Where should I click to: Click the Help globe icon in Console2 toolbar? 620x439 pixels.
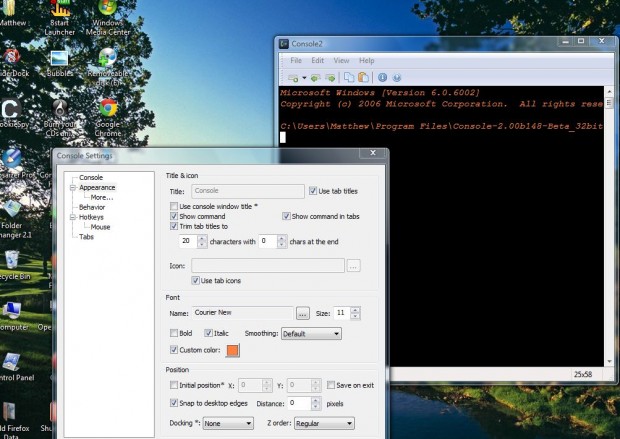397,78
